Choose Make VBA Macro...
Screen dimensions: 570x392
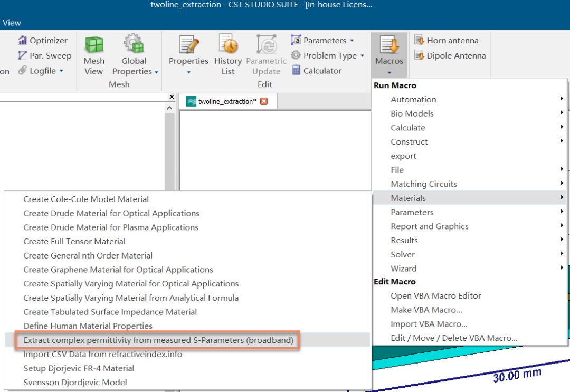(x=469, y=310)
